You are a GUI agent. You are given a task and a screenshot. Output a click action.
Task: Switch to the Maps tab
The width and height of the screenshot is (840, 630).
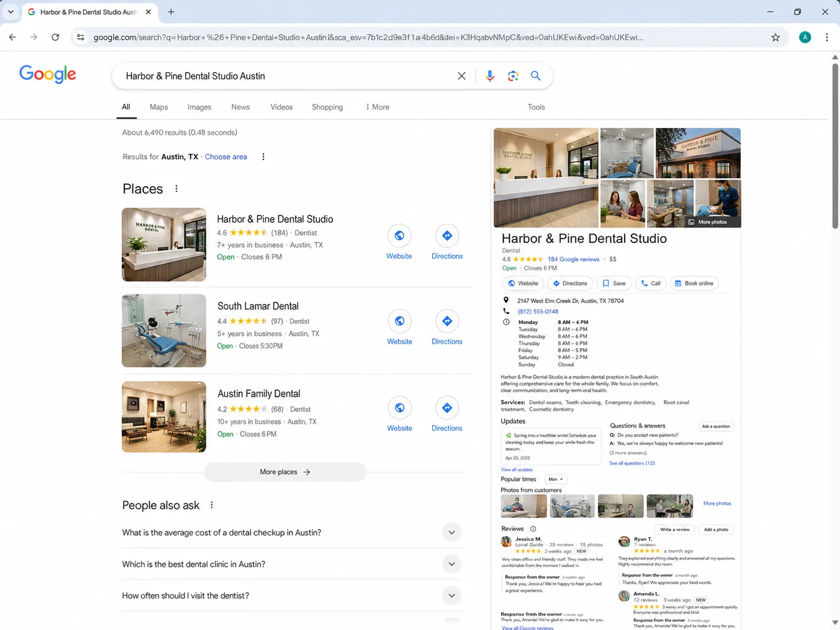point(159,107)
